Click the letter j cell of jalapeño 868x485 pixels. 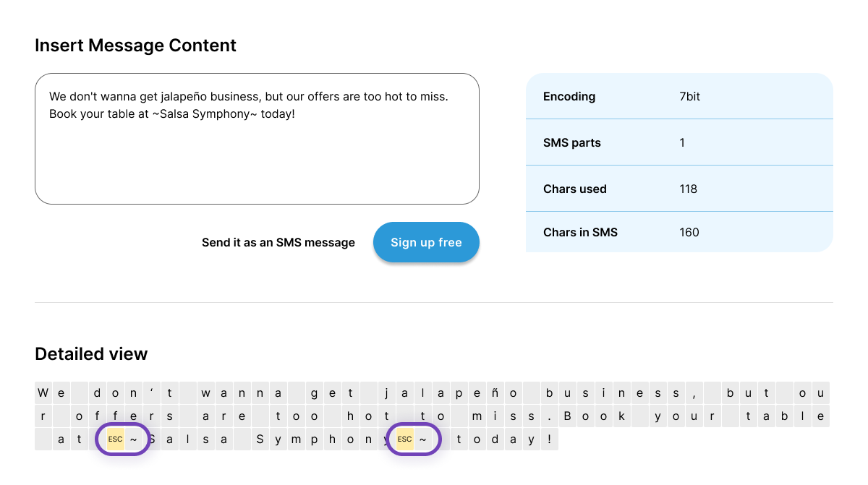pos(387,393)
